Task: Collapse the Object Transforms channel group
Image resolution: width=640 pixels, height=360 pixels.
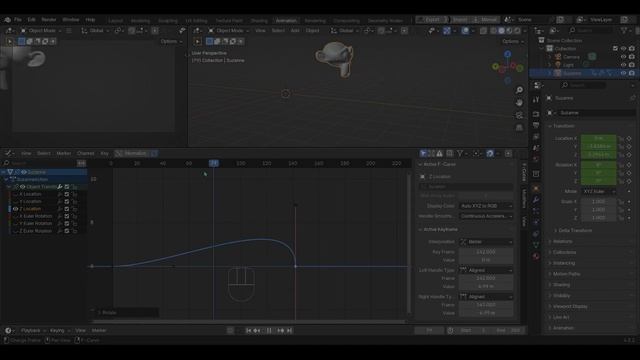Action: (x=9, y=187)
